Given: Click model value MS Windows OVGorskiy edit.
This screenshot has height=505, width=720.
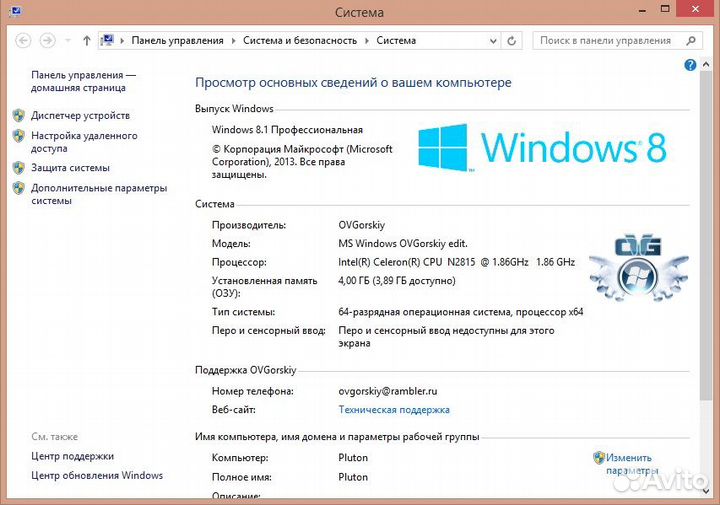Looking at the screenshot, I should point(403,243).
